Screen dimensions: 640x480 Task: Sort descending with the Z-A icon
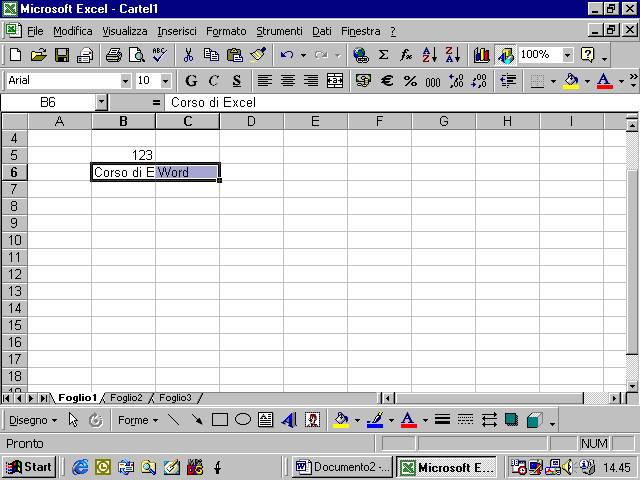coord(453,55)
